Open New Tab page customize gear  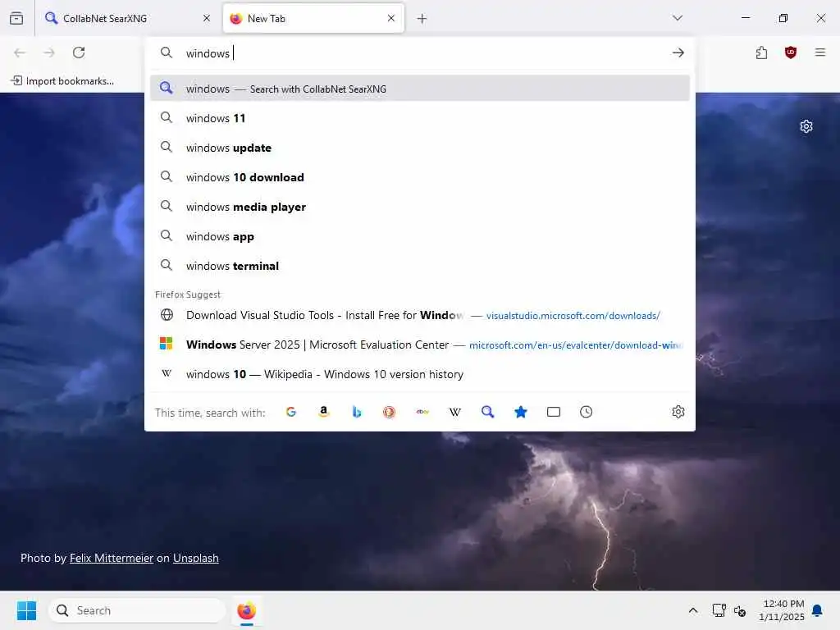[x=806, y=126]
